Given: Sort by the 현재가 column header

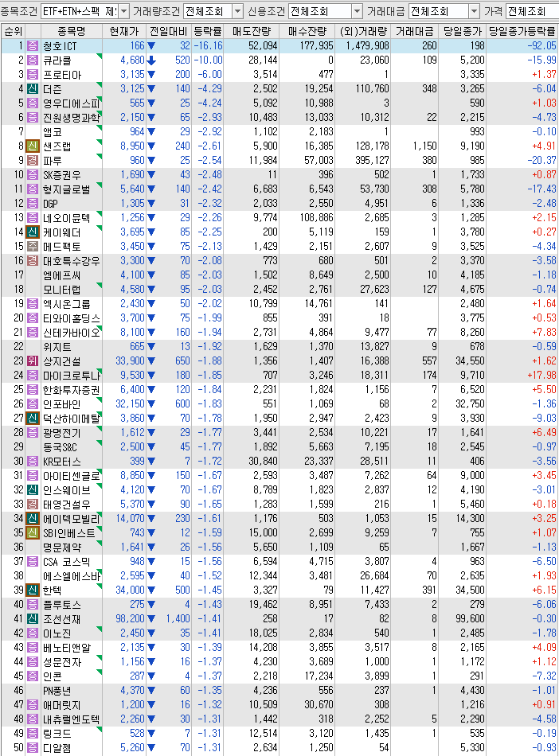Looking at the screenshot, I should 124,31.
